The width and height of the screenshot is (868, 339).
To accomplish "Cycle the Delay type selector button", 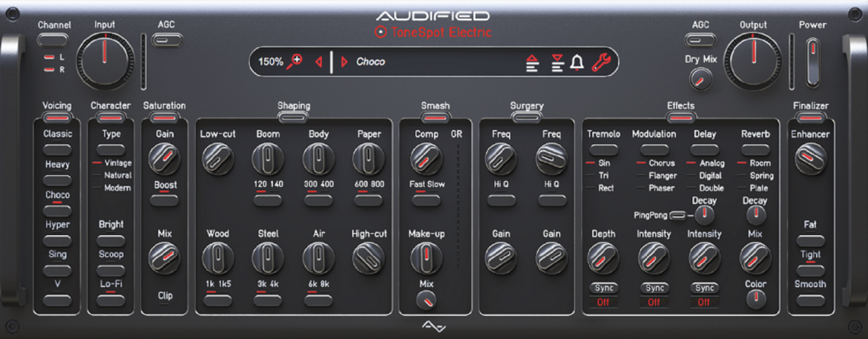I will pyautogui.click(x=704, y=150).
